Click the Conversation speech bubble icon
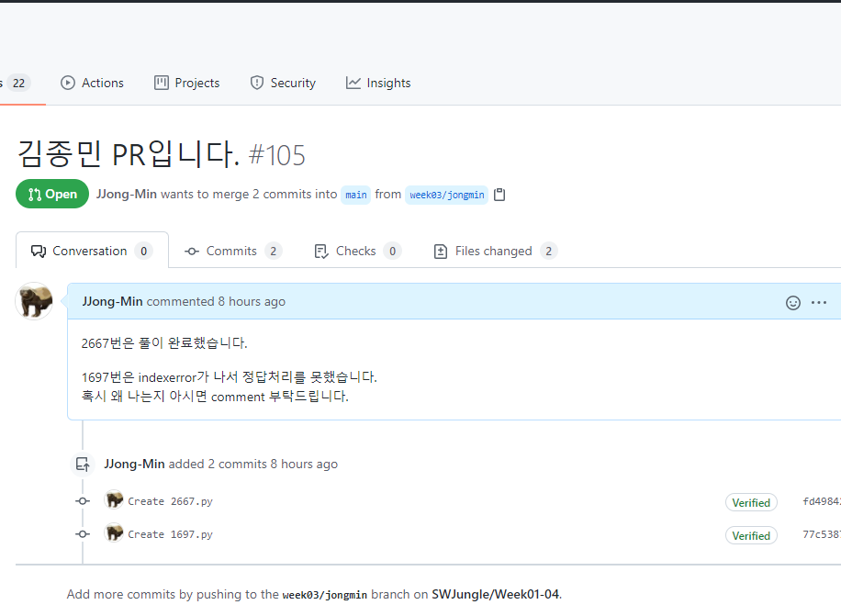 tap(38, 251)
